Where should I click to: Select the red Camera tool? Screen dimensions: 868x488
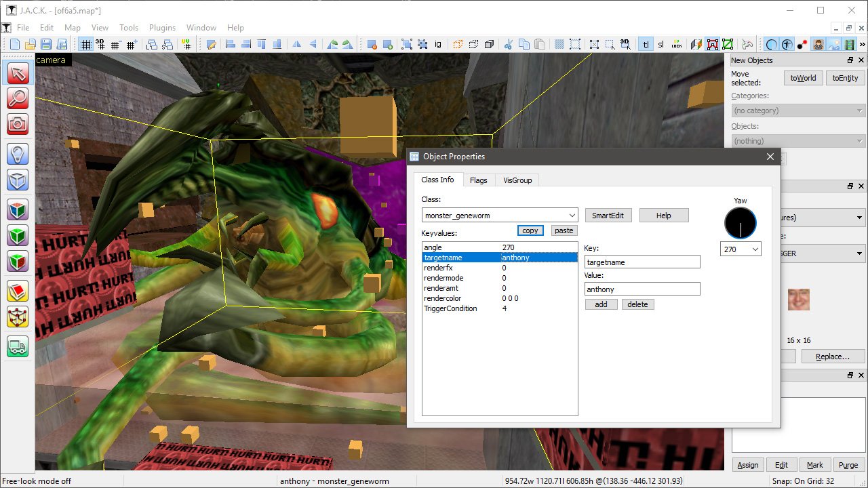(18, 123)
